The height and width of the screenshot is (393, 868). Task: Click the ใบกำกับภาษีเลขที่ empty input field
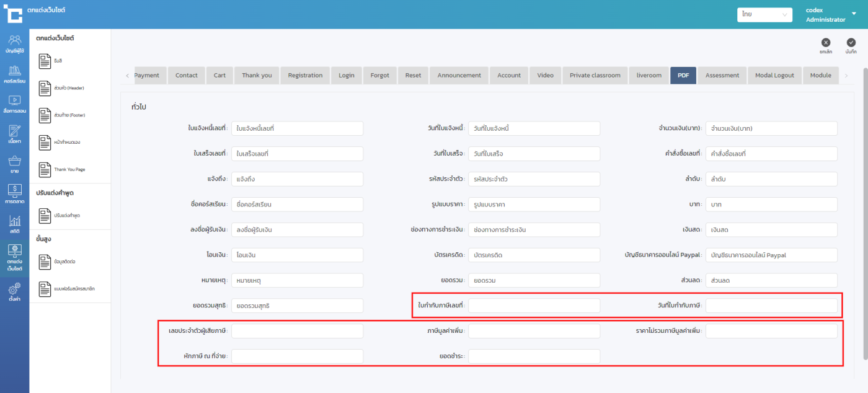coord(534,306)
